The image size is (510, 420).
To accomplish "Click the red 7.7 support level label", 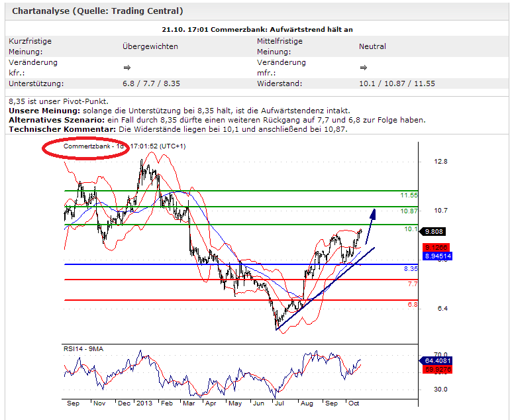I will (x=413, y=284).
